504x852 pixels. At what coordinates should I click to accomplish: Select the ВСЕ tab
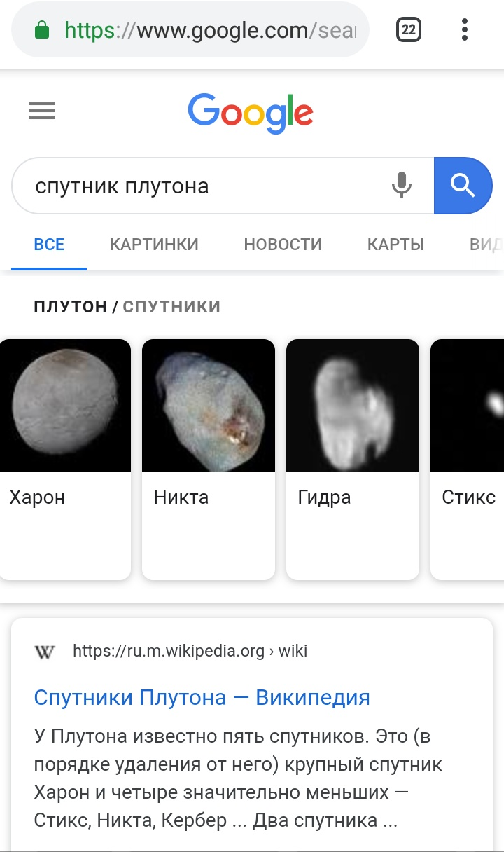pyautogui.click(x=49, y=245)
